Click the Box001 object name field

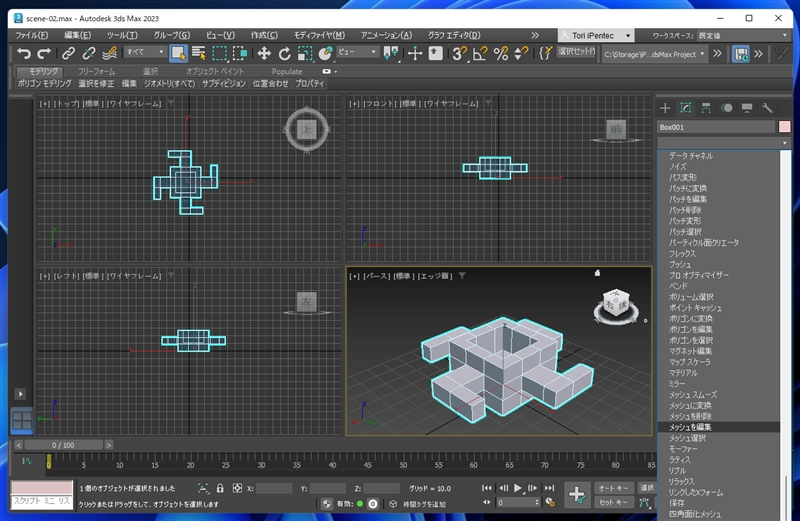tap(716, 127)
